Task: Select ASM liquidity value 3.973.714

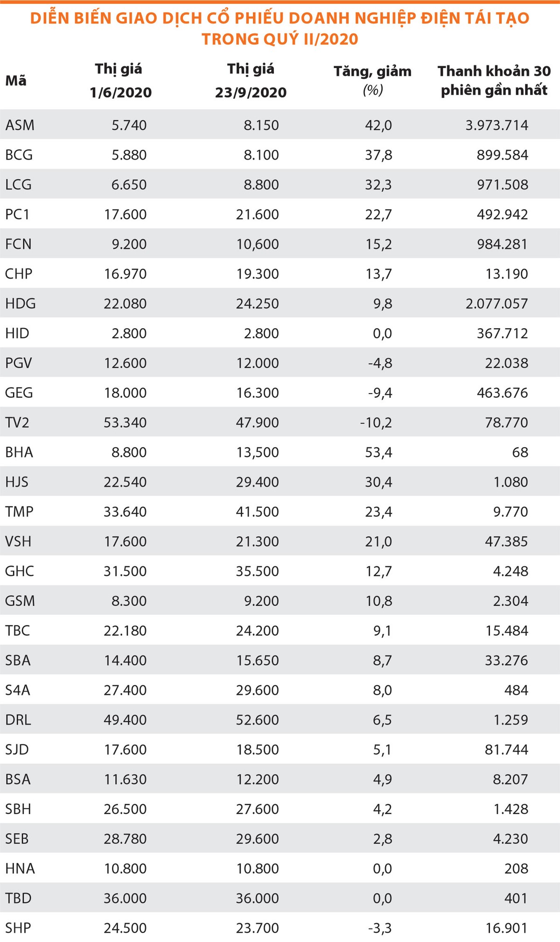Action: [497, 125]
